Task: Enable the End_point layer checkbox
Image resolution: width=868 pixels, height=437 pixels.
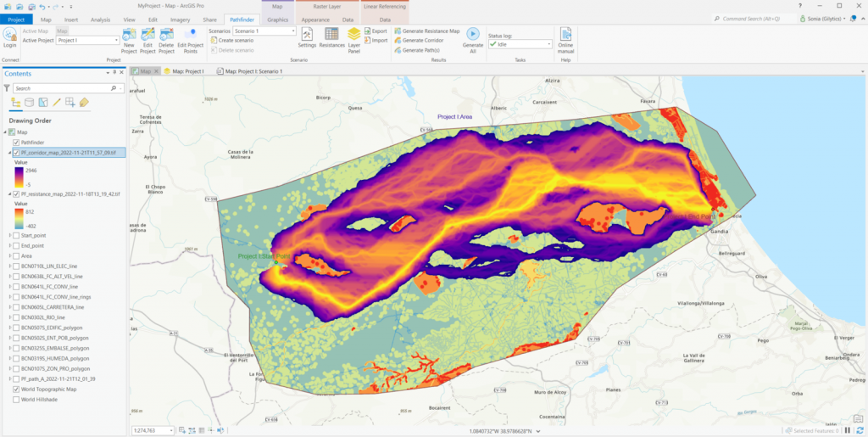Action: coord(15,245)
